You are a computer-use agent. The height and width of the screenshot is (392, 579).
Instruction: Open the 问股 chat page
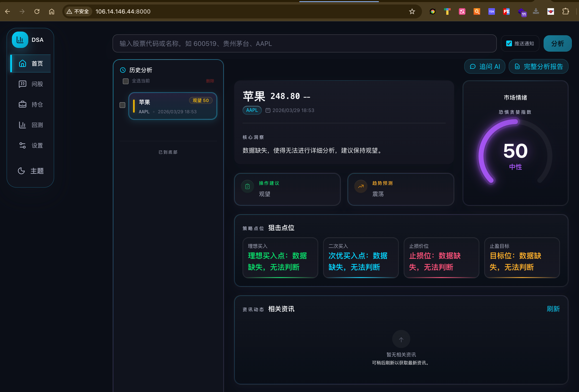pyautogui.click(x=31, y=84)
